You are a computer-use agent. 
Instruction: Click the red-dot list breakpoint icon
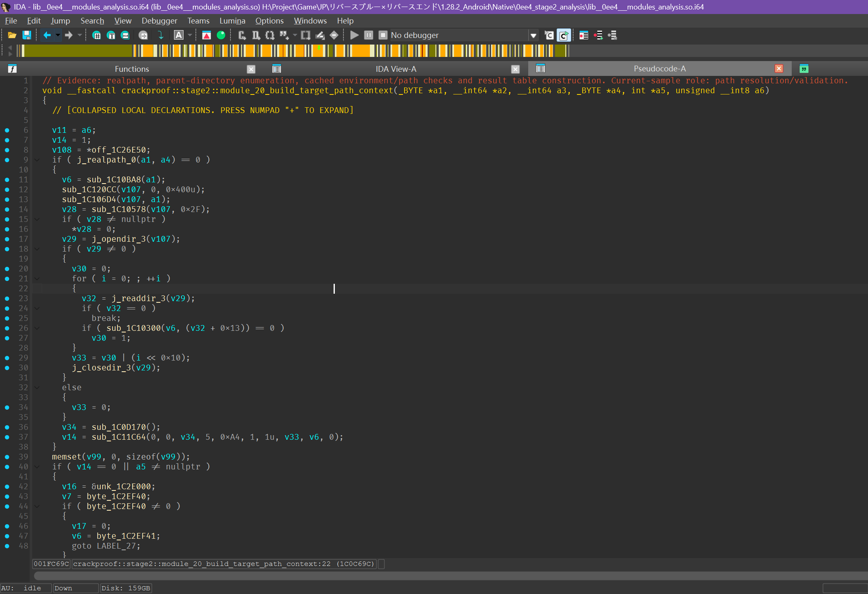(584, 35)
